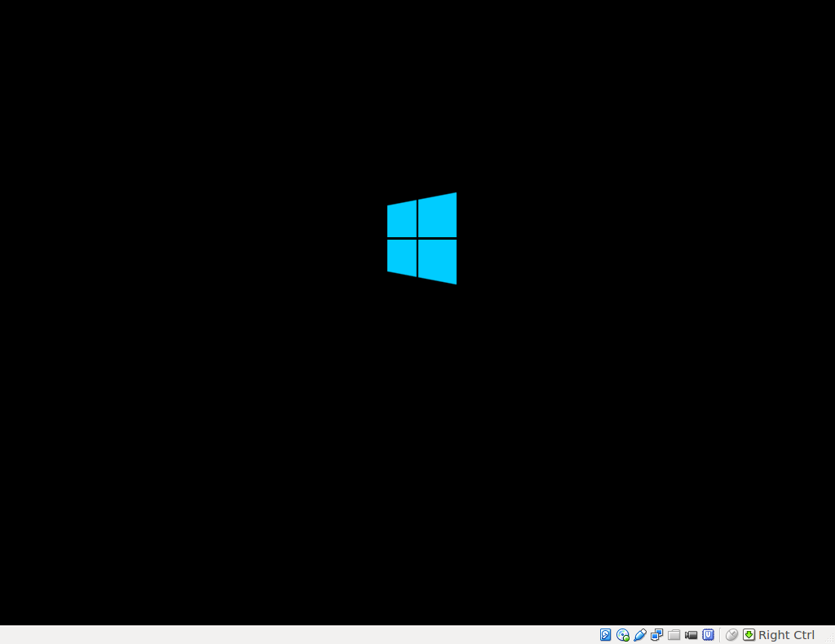This screenshot has width=835, height=644.
Task: Click the display status icon
Action: coord(656,635)
